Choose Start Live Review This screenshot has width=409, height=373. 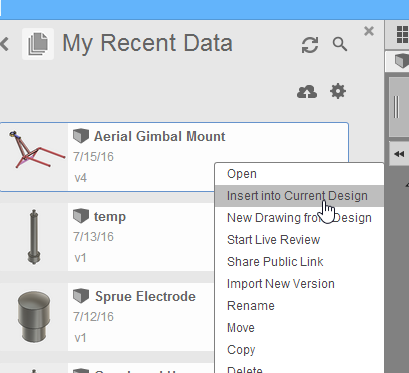click(299, 240)
